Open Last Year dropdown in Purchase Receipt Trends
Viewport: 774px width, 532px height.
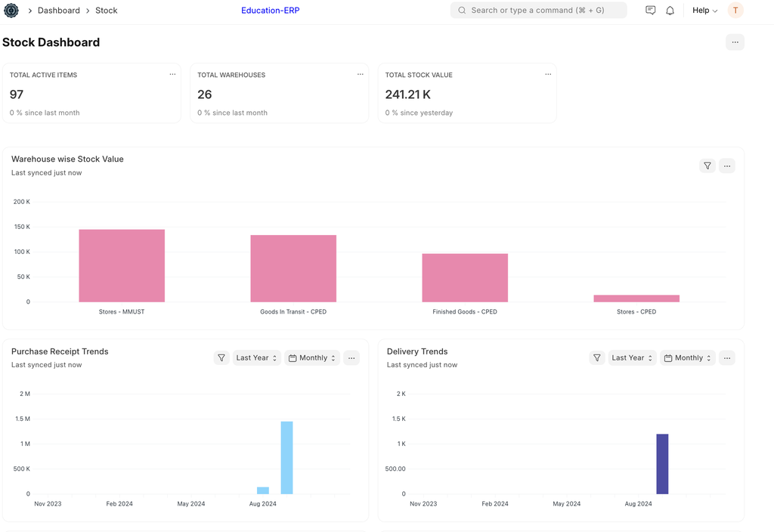click(256, 358)
